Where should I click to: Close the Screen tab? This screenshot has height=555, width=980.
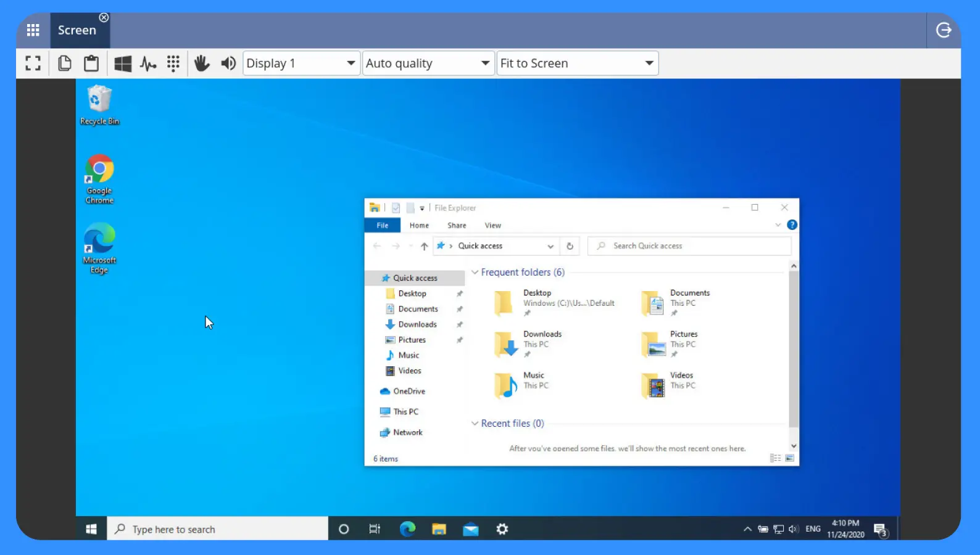click(x=104, y=17)
